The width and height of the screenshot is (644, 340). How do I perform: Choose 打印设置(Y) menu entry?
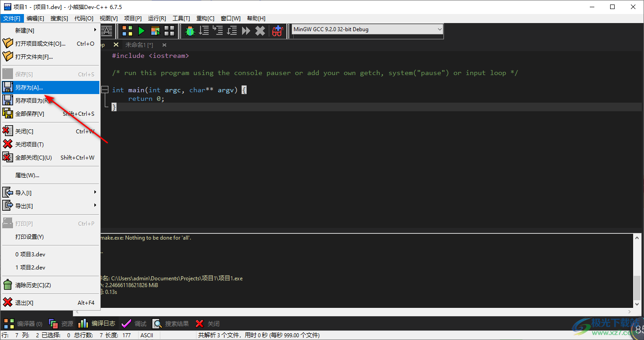[51, 236]
